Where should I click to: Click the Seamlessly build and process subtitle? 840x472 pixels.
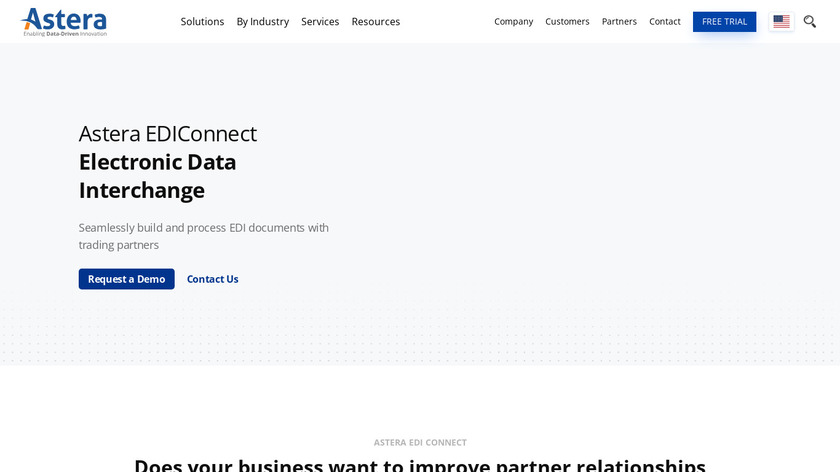tap(204, 236)
